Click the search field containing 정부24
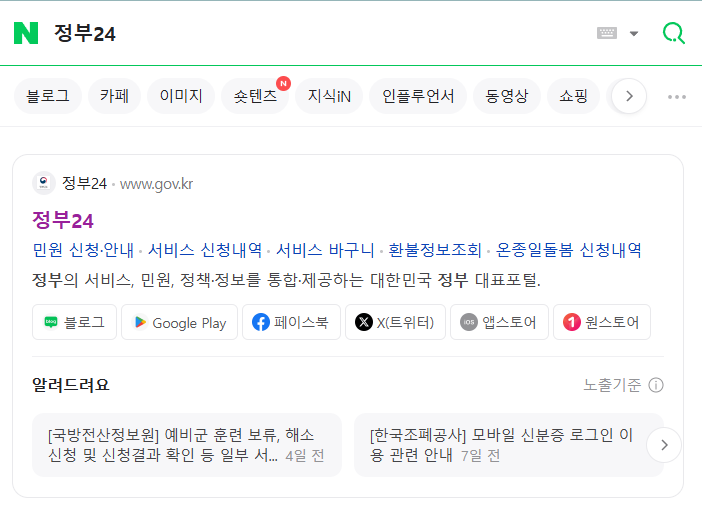 pyautogui.click(x=313, y=34)
